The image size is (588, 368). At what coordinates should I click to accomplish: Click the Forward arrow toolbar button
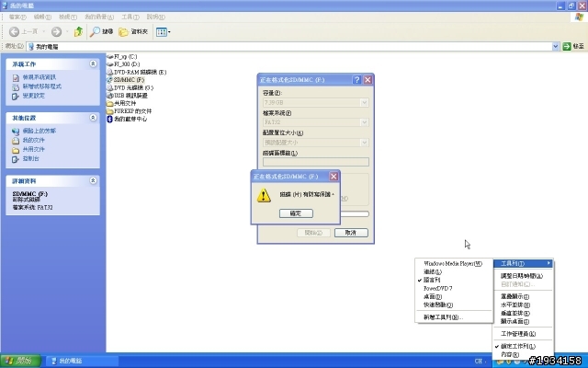click(56, 32)
